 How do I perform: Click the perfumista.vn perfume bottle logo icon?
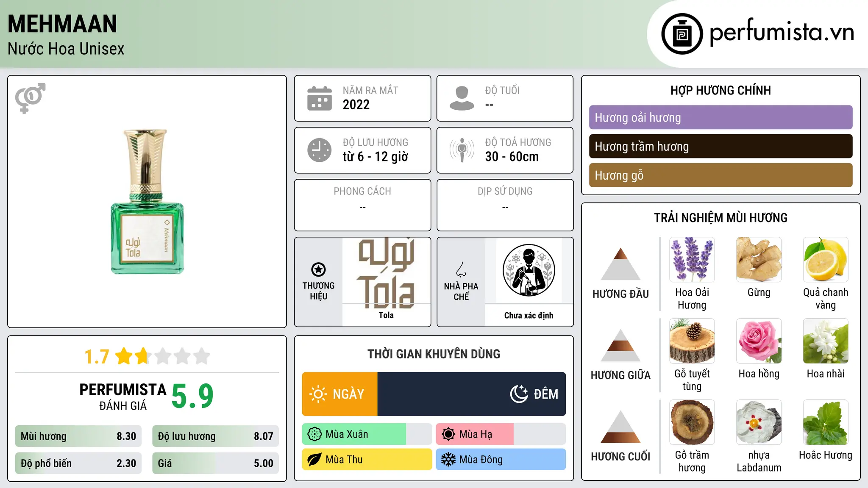(682, 34)
